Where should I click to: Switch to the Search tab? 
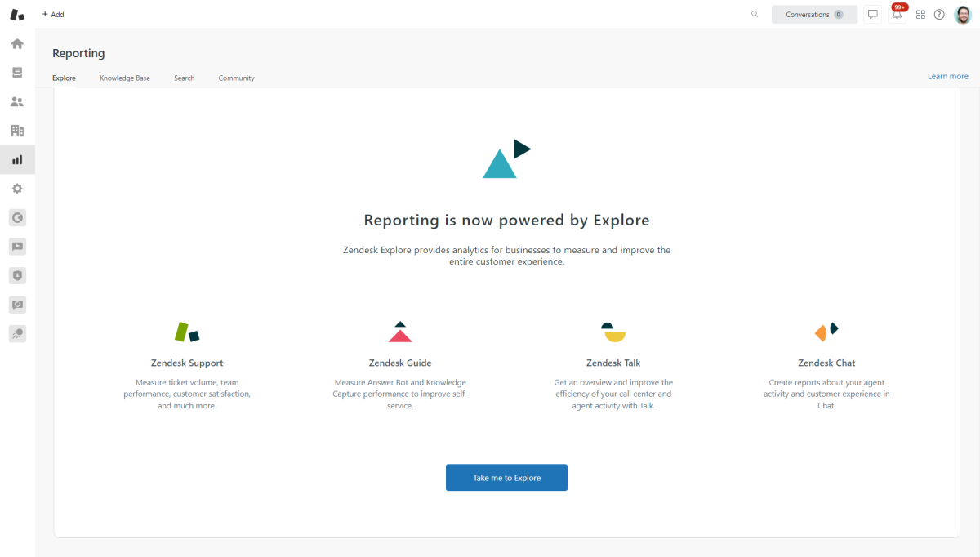[x=185, y=78]
